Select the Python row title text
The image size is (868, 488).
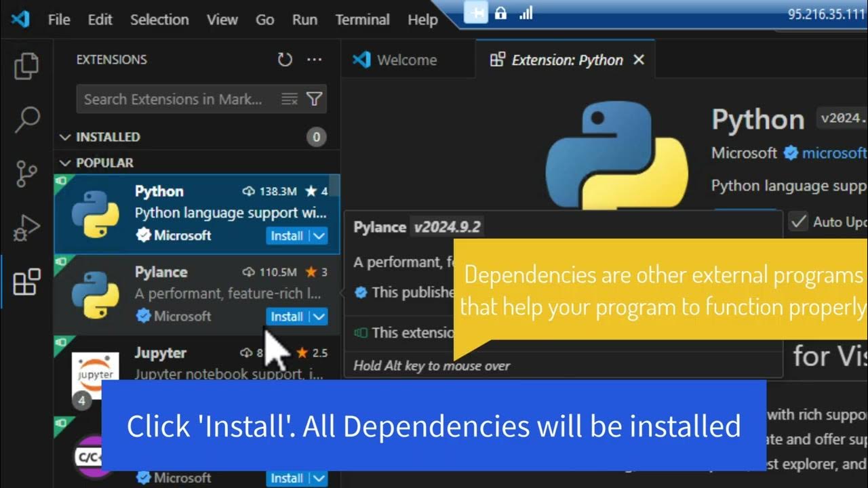point(159,191)
